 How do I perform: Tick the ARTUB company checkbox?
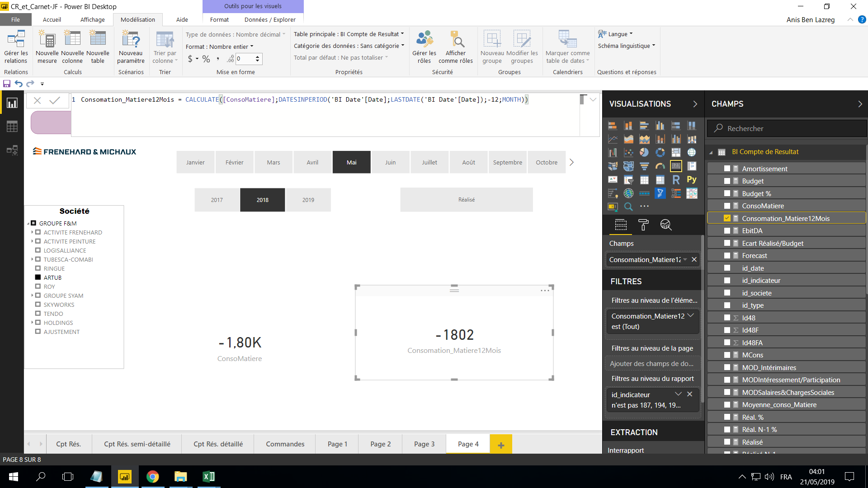pos(38,277)
